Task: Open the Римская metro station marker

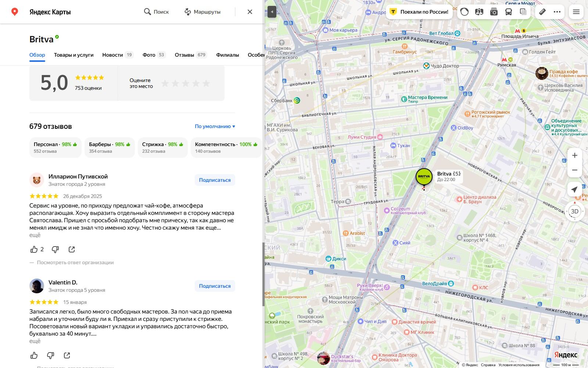Action: point(507,62)
